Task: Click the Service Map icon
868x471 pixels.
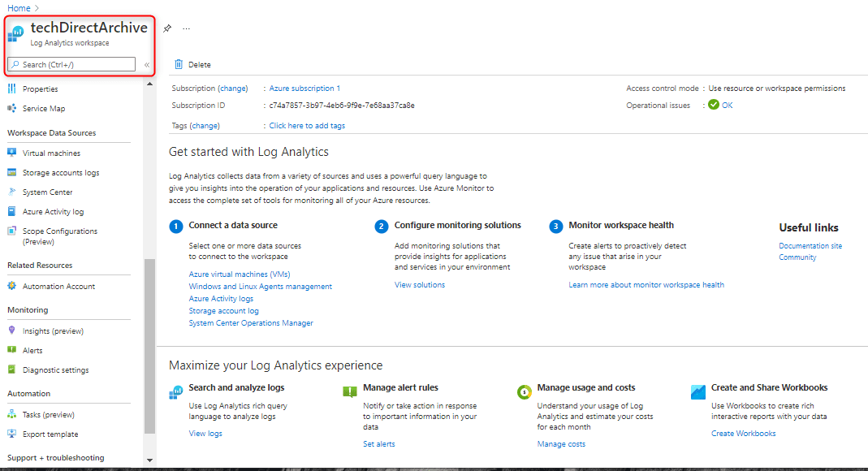Action: (x=12, y=109)
